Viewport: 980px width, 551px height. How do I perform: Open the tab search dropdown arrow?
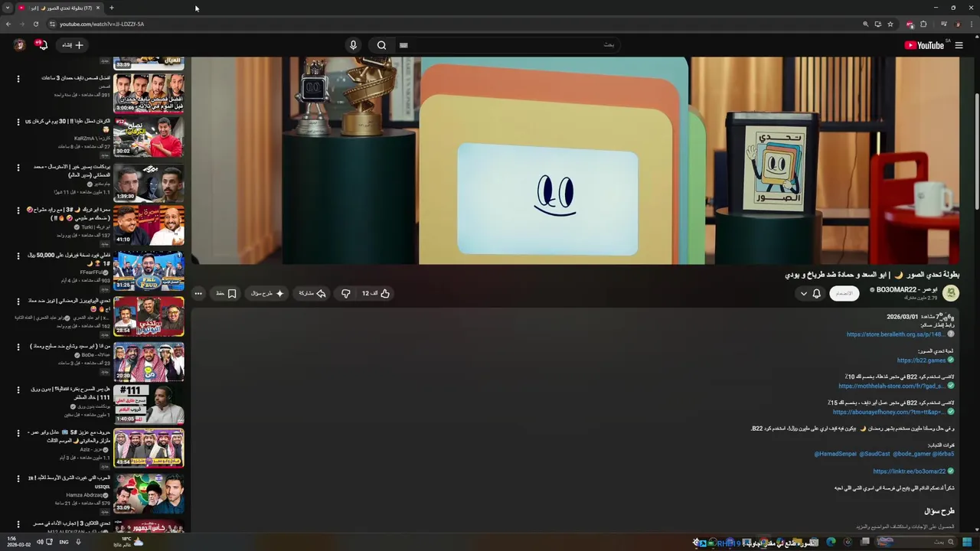(x=7, y=8)
